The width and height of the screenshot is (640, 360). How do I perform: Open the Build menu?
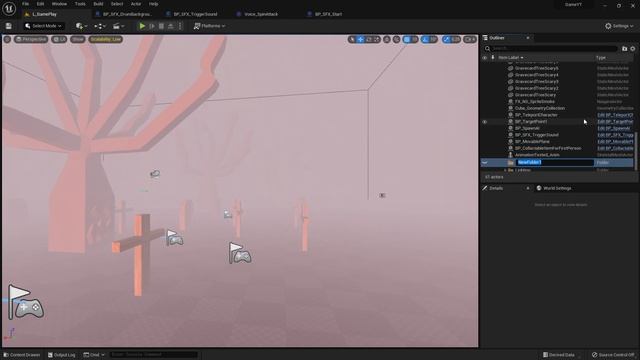(x=98, y=4)
